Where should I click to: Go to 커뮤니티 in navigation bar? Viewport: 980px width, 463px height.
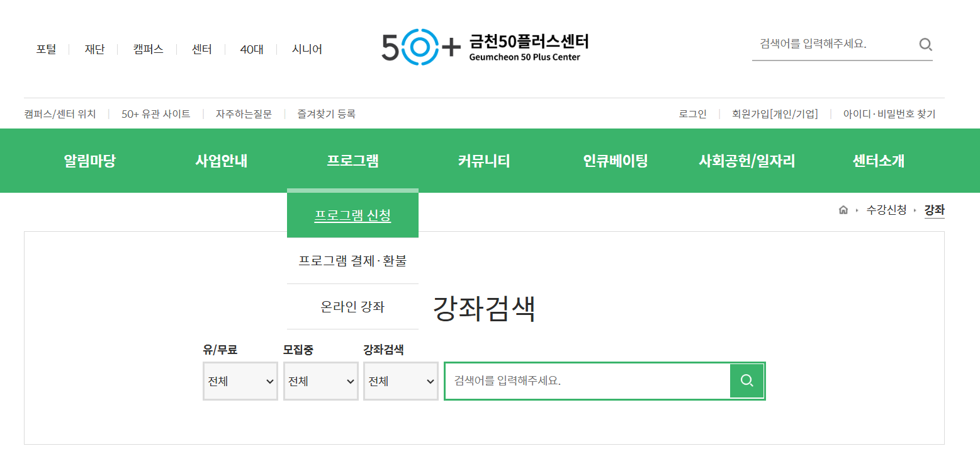click(x=483, y=161)
